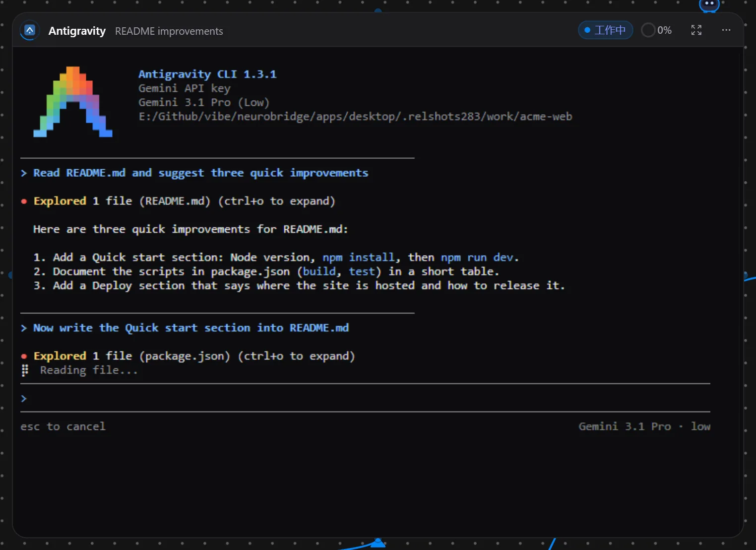Viewport: 756px width, 550px height.
Task: Click the 'npm install' code snippet
Action: (359, 257)
